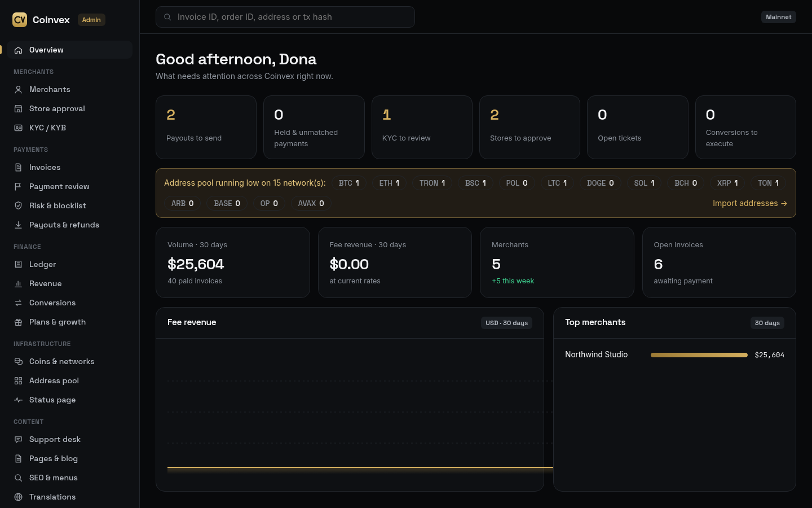
Task: Click the search magnifier icon in the top bar
Action: coord(167,17)
